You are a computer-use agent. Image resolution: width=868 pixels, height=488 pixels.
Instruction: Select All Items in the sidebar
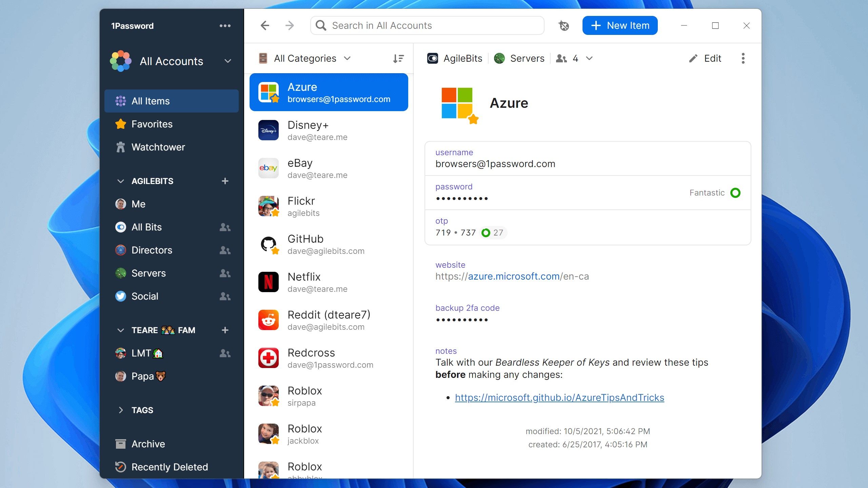[172, 101]
